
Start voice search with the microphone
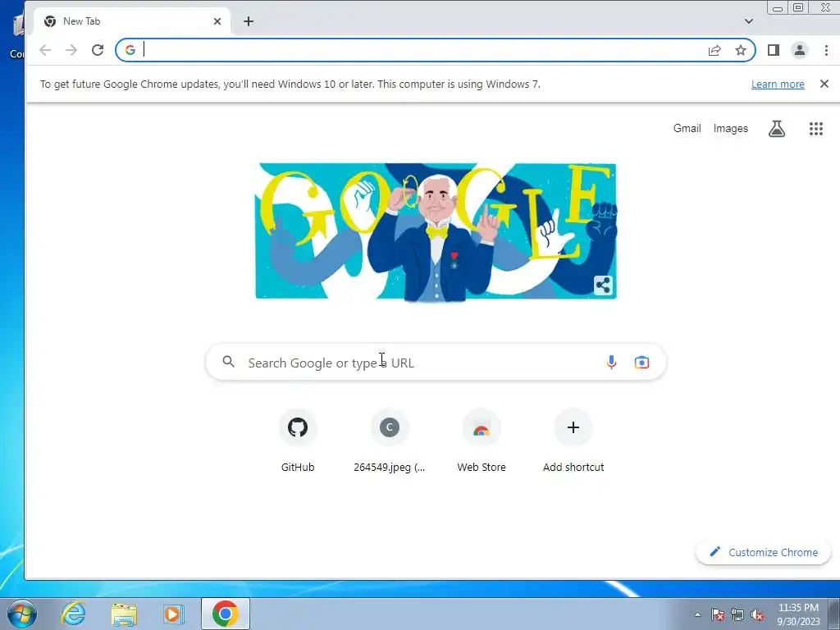610,363
